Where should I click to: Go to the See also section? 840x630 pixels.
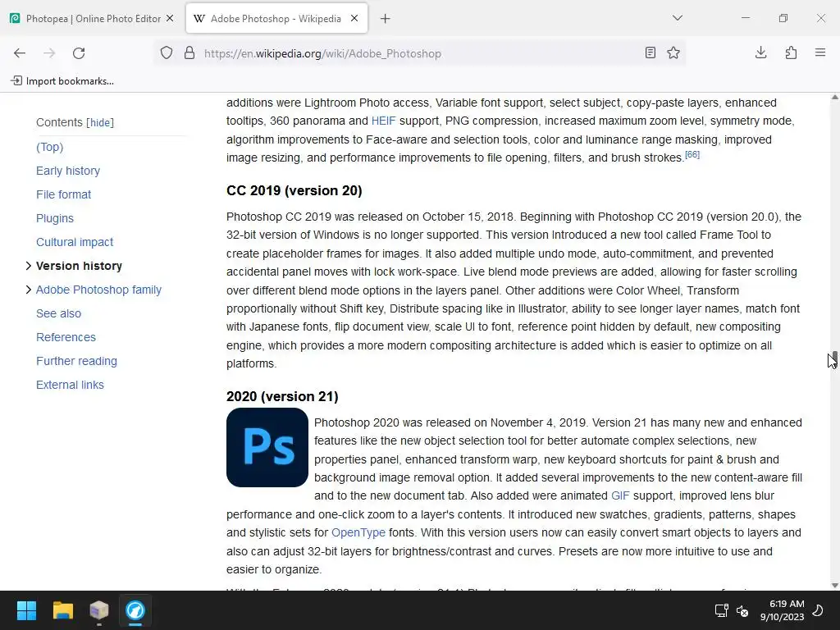click(58, 313)
